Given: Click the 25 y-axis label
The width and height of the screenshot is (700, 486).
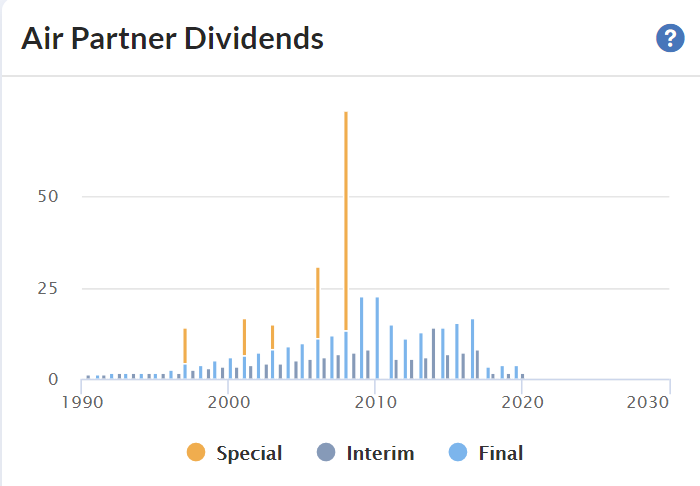Looking at the screenshot, I should tap(48, 288).
